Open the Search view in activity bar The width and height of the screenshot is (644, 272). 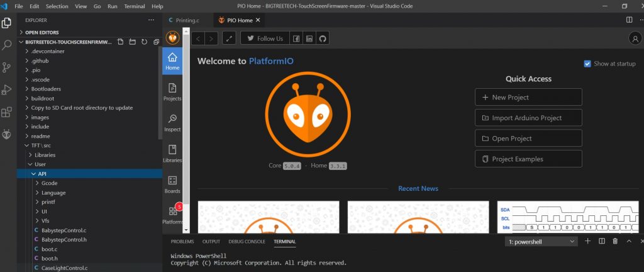point(6,45)
